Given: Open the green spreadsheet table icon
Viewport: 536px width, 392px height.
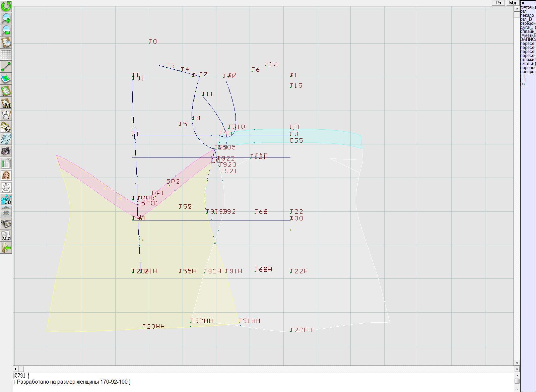Looking at the screenshot, I should [x=6, y=164].
